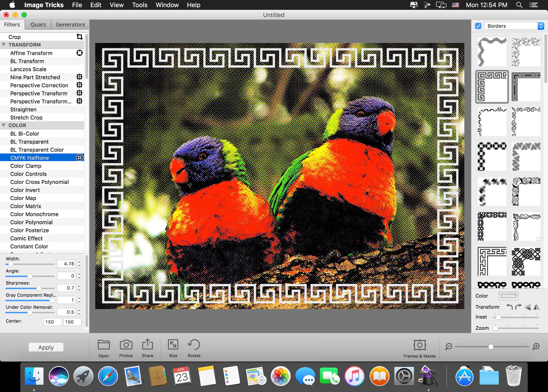
Task: Switch to the Generators tab
Action: coord(70,25)
